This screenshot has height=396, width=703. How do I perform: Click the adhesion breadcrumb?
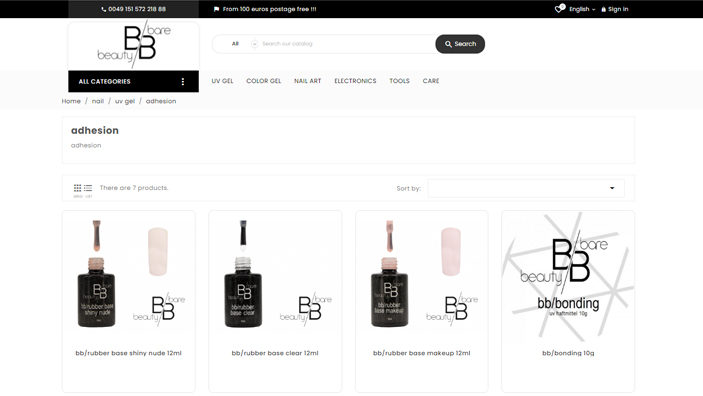tap(161, 101)
